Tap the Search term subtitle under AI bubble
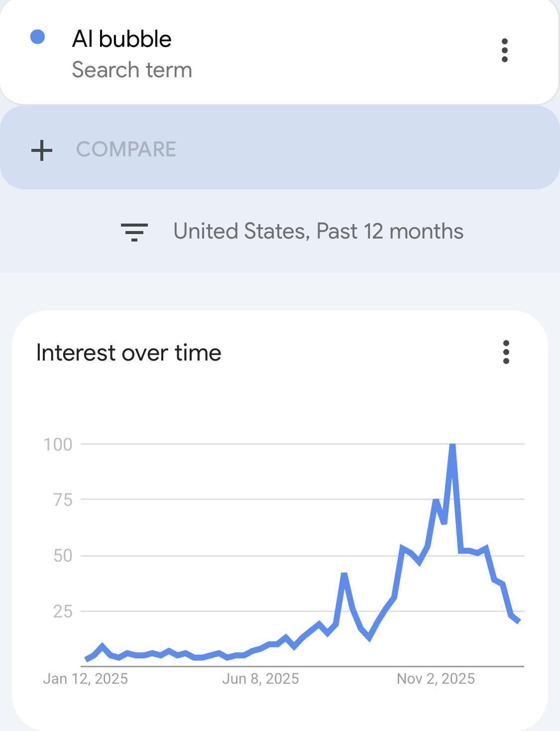 point(132,70)
